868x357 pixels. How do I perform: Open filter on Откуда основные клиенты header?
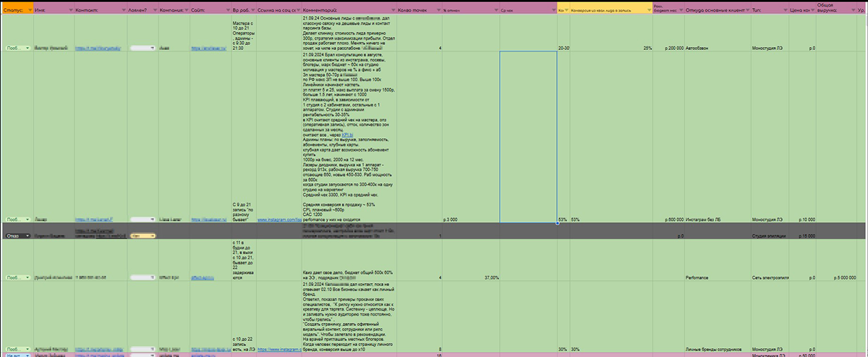tap(747, 12)
